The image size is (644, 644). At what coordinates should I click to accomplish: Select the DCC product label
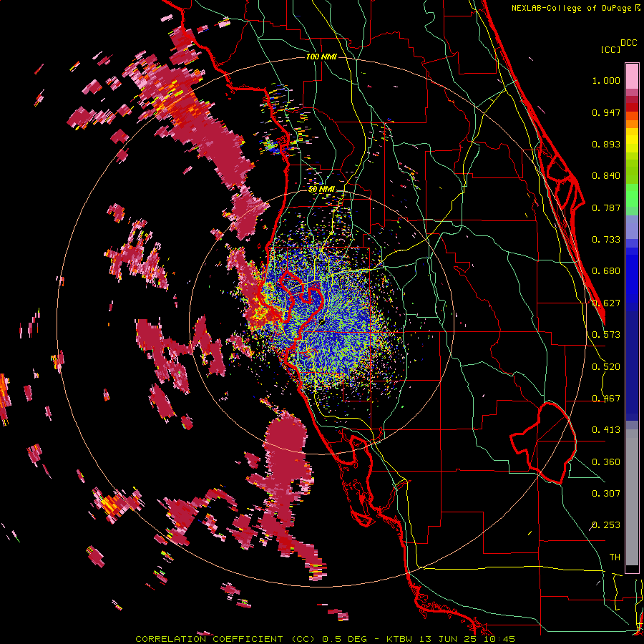click(628, 43)
